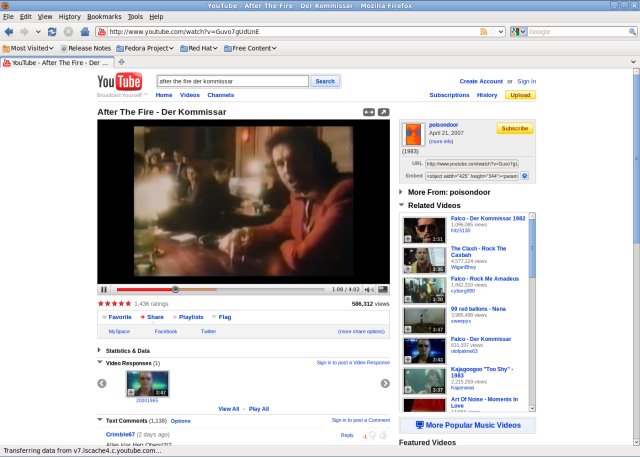Click the thumbs-down on Crimble67's comment
This screenshot has width=640, height=457.
click(x=372, y=435)
